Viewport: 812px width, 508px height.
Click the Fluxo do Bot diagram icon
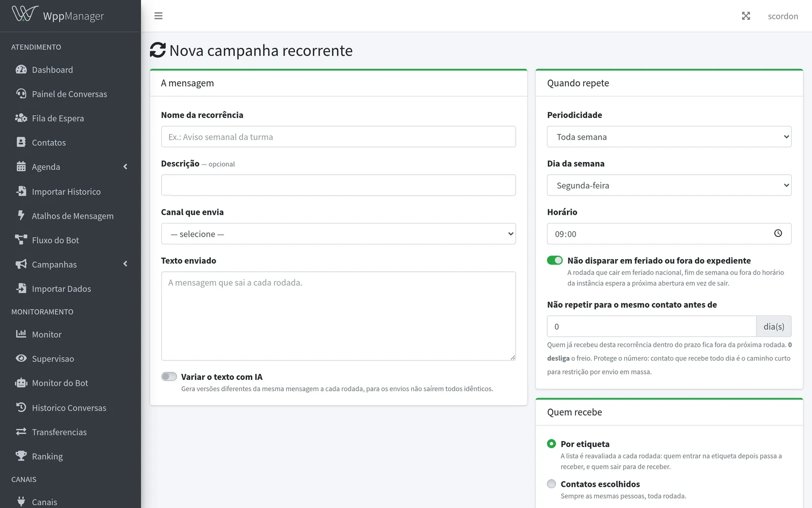tap(21, 240)
